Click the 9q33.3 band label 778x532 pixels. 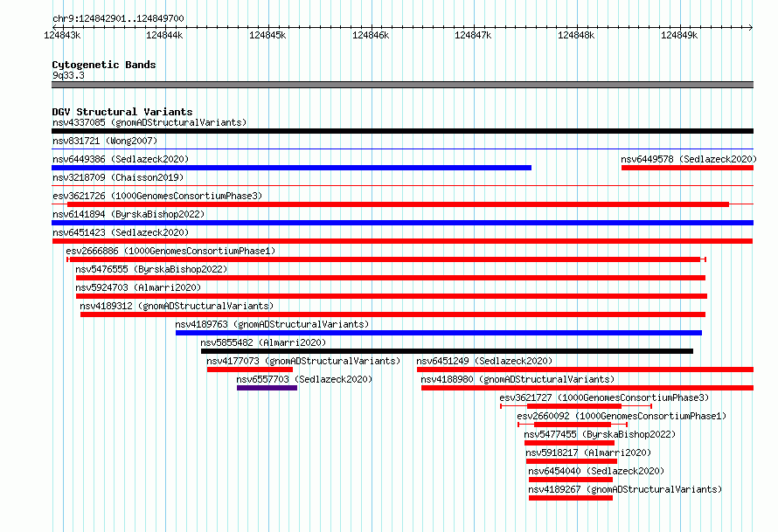(68, 75)
